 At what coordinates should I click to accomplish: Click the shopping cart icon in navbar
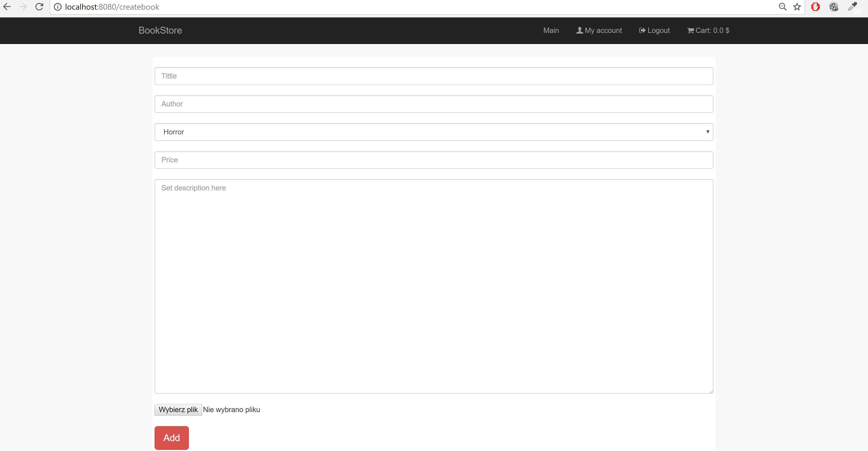tap(690, 30)
